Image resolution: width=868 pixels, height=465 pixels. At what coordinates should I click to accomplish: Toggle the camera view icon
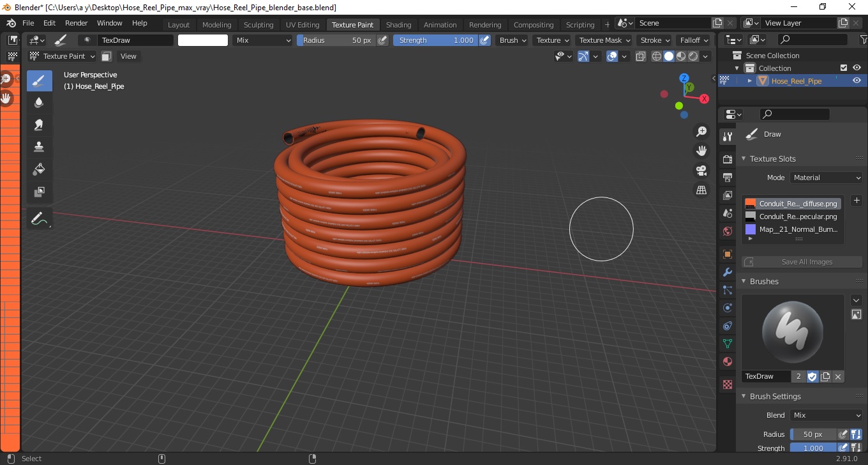[x=701, y=171]
